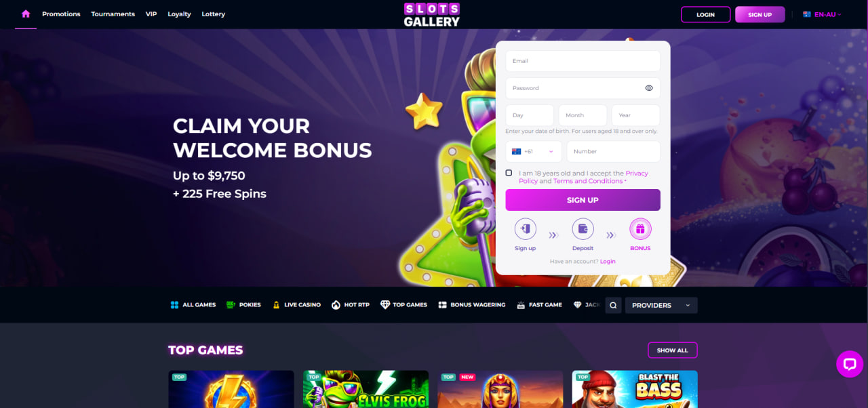Viewport: 868px width, 408px height.
Task: Open the EN-AU language selector
Action: click(x=822, y=14)
